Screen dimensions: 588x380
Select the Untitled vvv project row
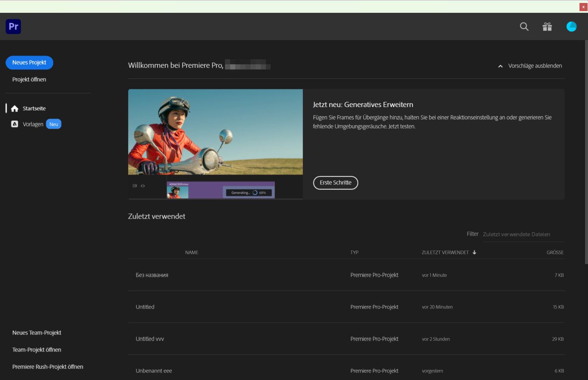(150, 339)
